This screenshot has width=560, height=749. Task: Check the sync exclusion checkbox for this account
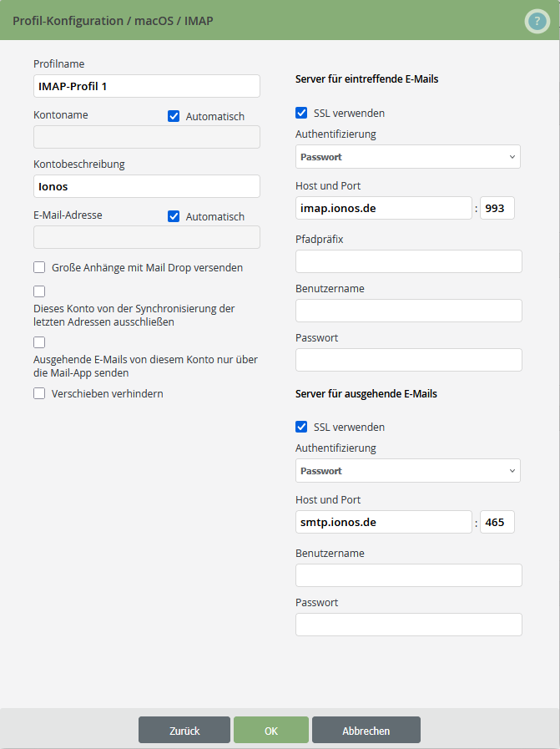(x=38, y=291)
